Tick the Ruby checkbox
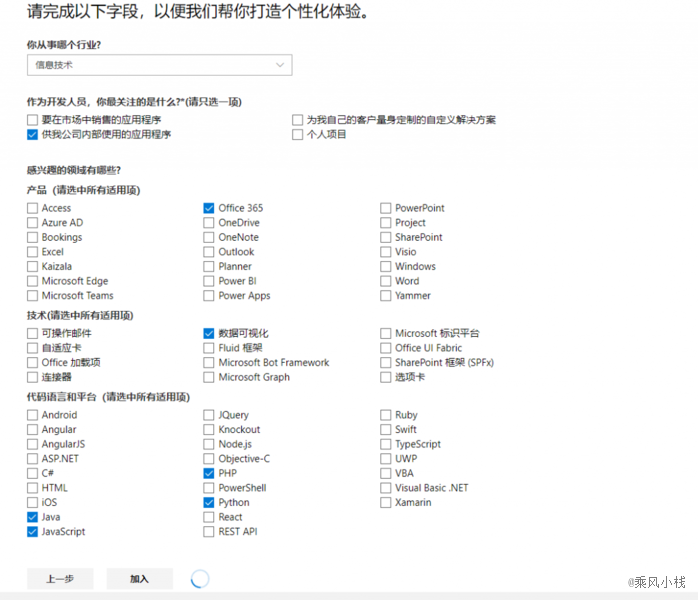Screen dimensions: 698x600 point(386,415)
